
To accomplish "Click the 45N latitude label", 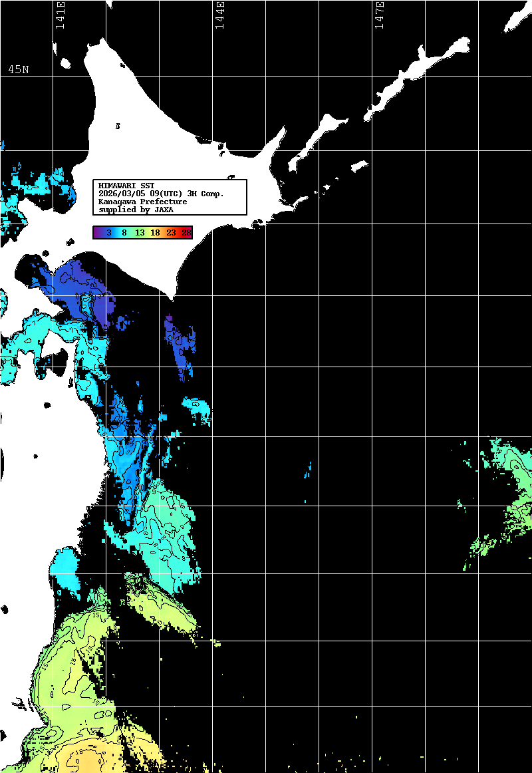I will coord(19,70).
